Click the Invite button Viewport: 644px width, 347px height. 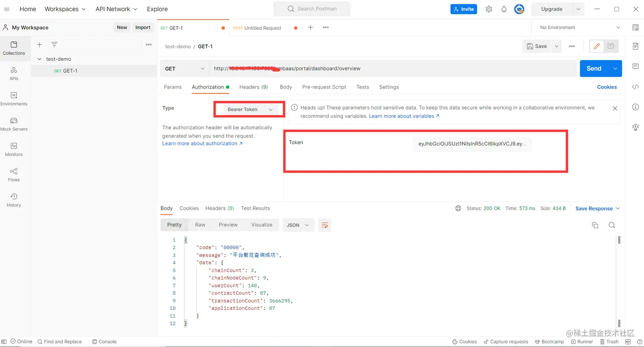[464, 9]
